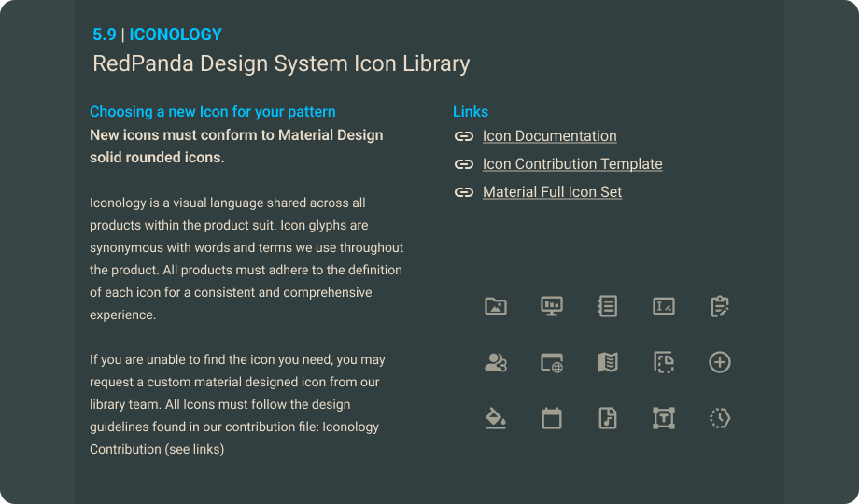Select the audio file music note icon
The image size is (859, 504).
point(608,418)
